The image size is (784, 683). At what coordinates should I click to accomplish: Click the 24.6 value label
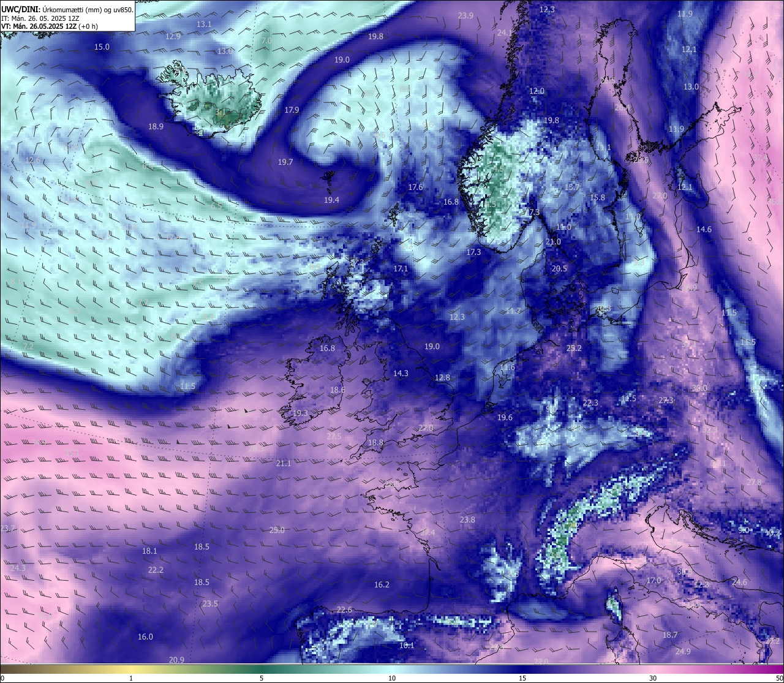[x=739, y=583]
